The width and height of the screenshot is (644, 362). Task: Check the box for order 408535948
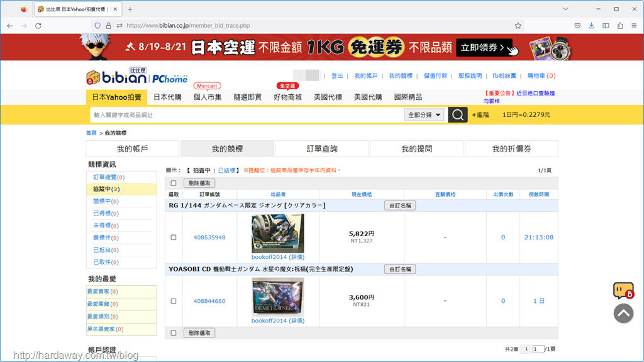(x=174, y=237)
